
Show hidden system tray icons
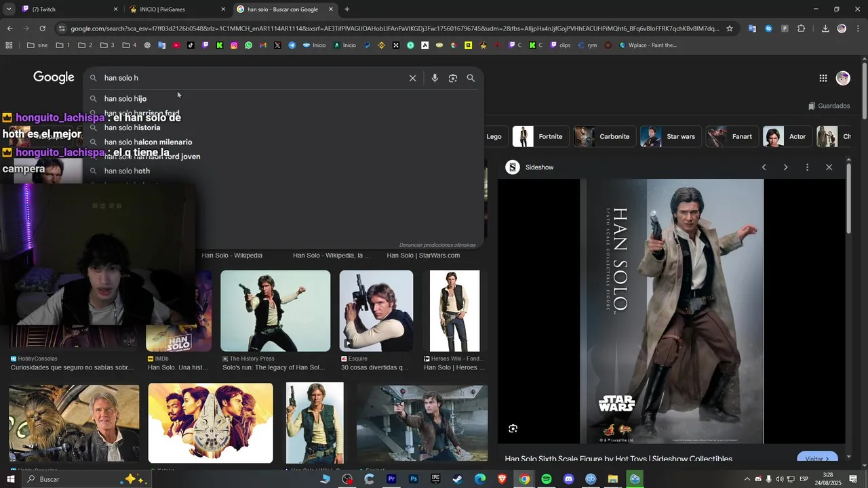point(747,479)
